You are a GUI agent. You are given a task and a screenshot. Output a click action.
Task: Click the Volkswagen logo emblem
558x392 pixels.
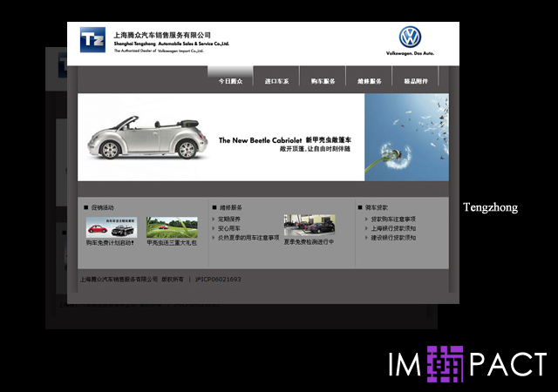pyautogui.click(x=410, y=37)
